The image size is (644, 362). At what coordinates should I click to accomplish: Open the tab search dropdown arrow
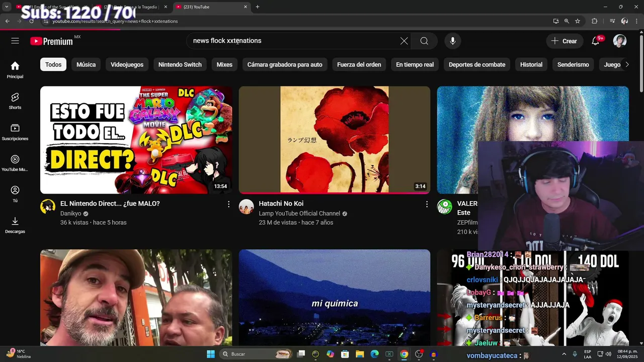(7, 7)
